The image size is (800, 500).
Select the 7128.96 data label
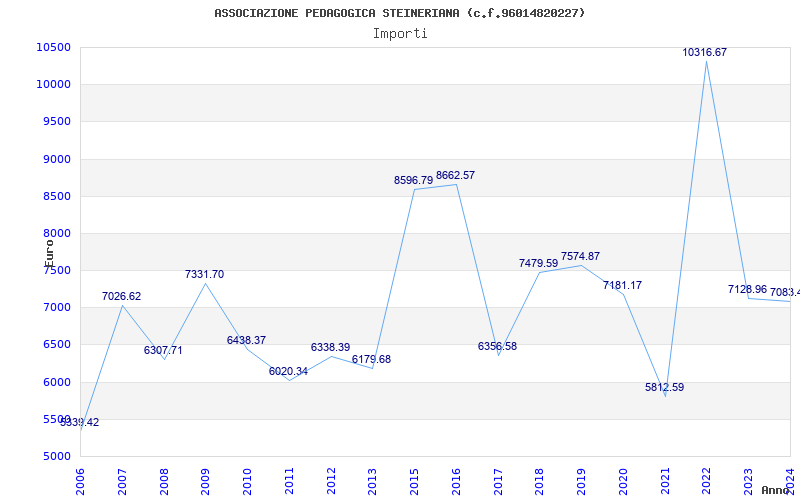click(x=747, y=289)
